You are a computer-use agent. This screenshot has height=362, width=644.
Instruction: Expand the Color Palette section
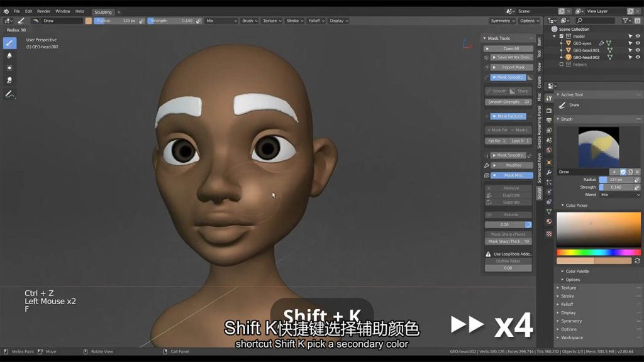577,271
